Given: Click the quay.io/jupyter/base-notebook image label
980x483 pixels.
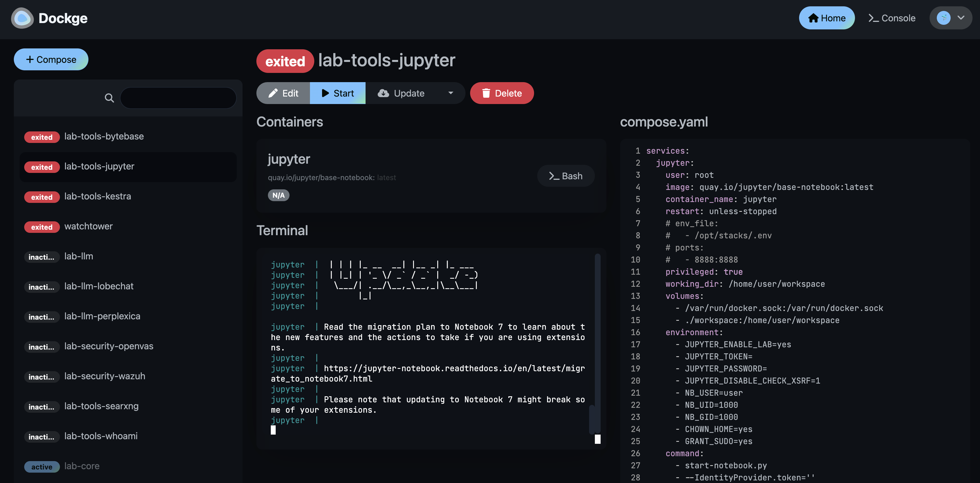Looking at the screenshot, I should click(332, 177).
